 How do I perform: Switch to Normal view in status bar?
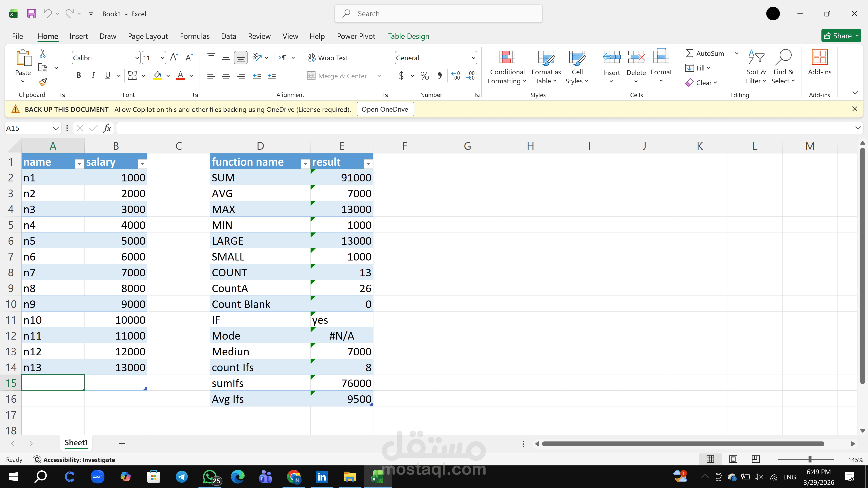(x=710, y=459)
